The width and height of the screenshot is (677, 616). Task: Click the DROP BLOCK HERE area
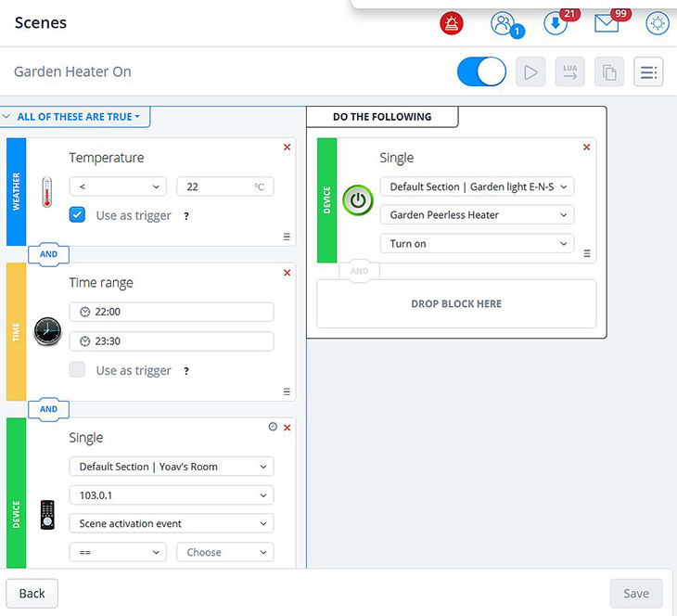tap(456, 303)
